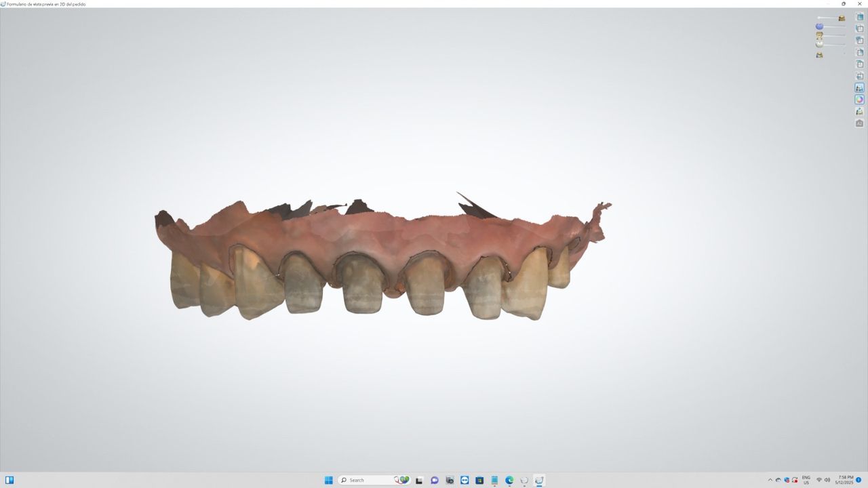Click the model icon below color wheel
The height and width of the screenshot is (488, 868).
[860, 111]
